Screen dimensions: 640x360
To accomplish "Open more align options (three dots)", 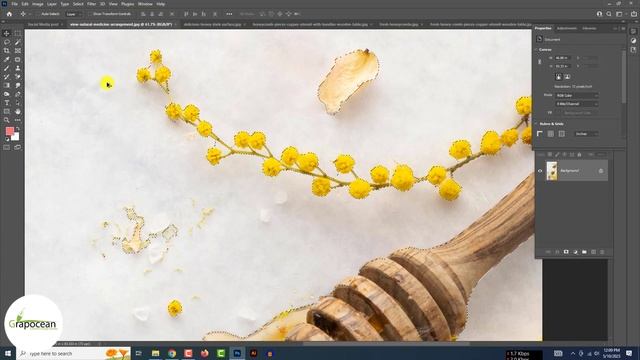I will click(x=229, y=14).
